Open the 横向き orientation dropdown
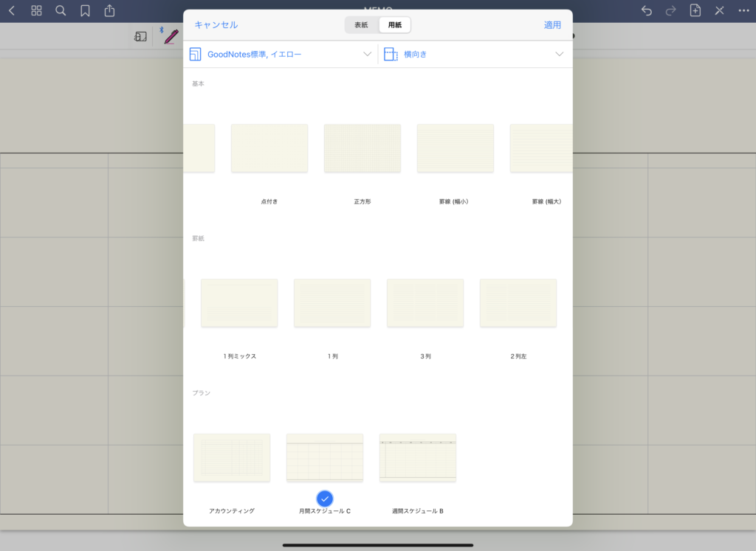Viewport: 756px width, 551px height. 475,54
